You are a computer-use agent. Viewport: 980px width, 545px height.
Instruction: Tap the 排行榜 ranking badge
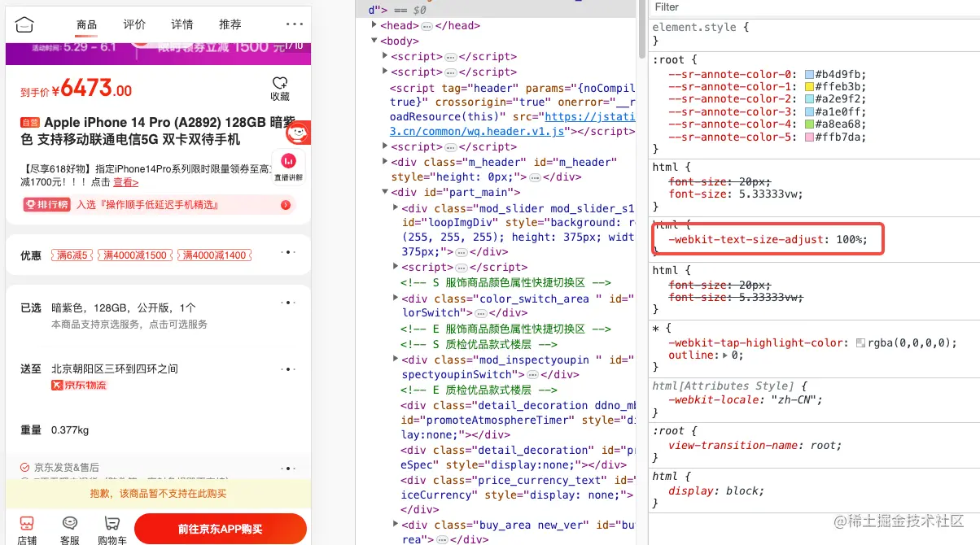pyautogui.click(x=47, y=205)
